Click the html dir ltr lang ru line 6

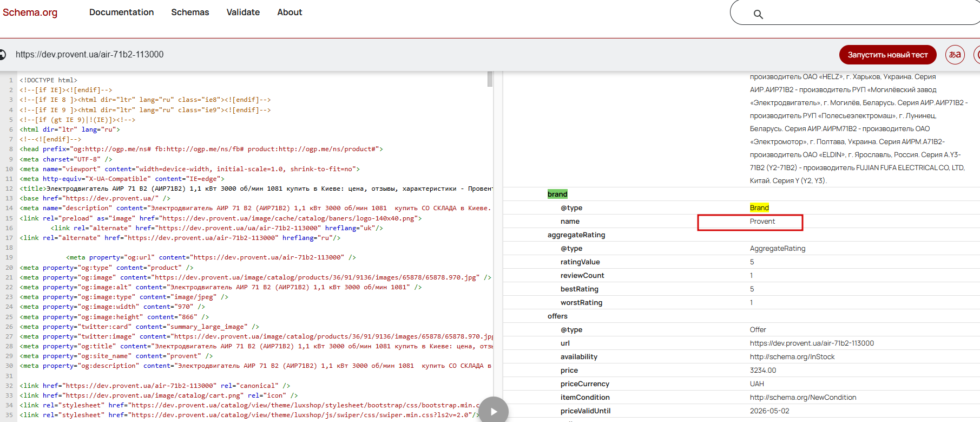(70, 129)
